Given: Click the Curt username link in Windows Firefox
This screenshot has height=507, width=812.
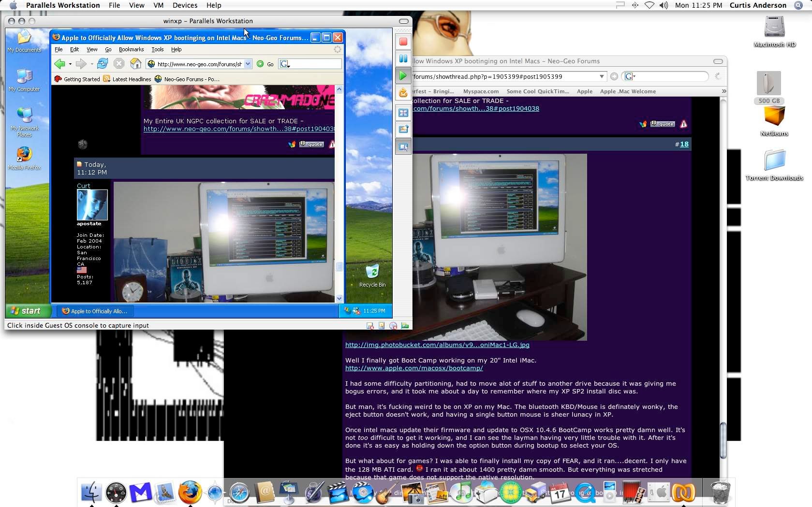Looking at the screenshot, I should (83, 186).
